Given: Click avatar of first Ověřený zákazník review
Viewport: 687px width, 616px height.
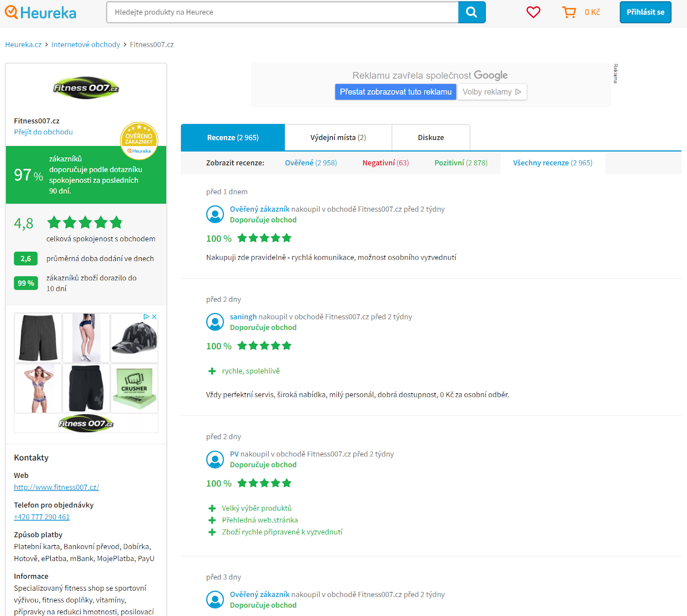Looking at the screenshot, I should pyautogui.click(x=215, y=214).
